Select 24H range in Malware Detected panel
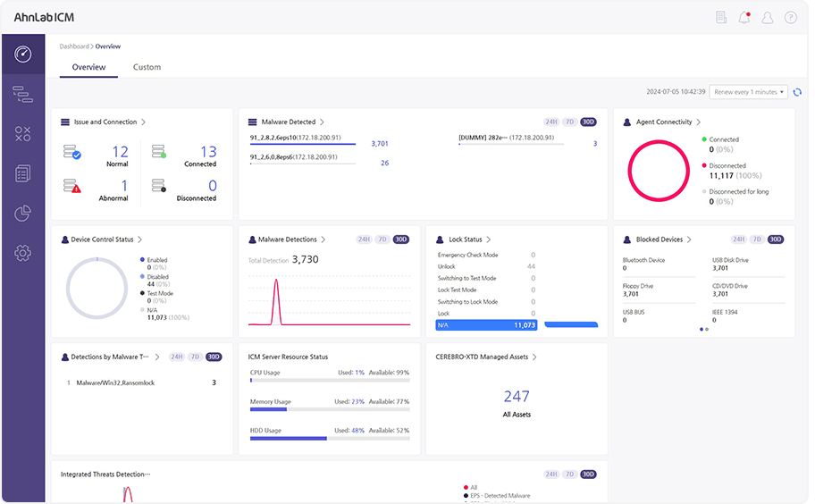 pyautogui.click(x=551, y=122)
